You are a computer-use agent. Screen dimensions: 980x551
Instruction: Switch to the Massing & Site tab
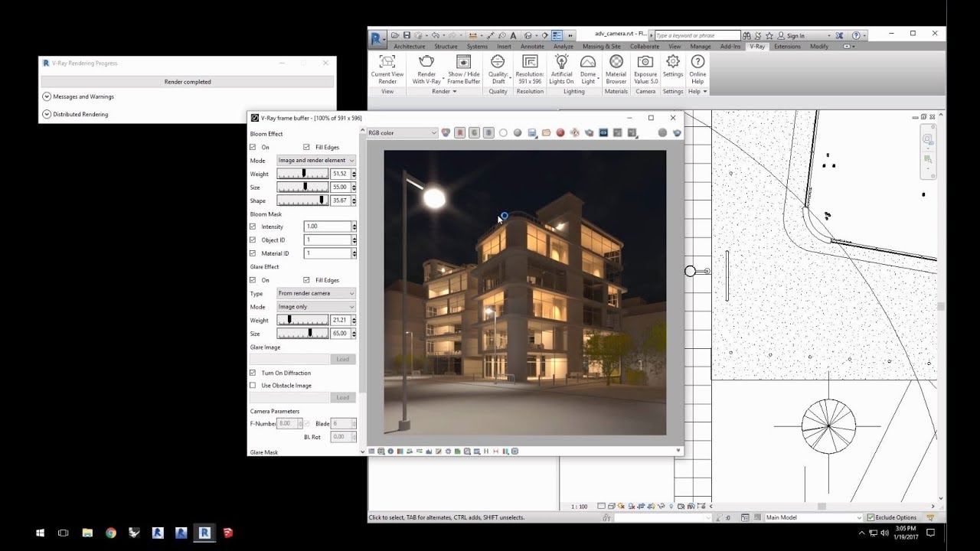coord(603,47)
